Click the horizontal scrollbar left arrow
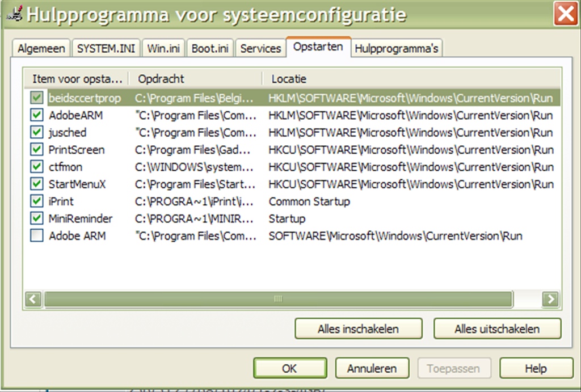 coord(33,299)
